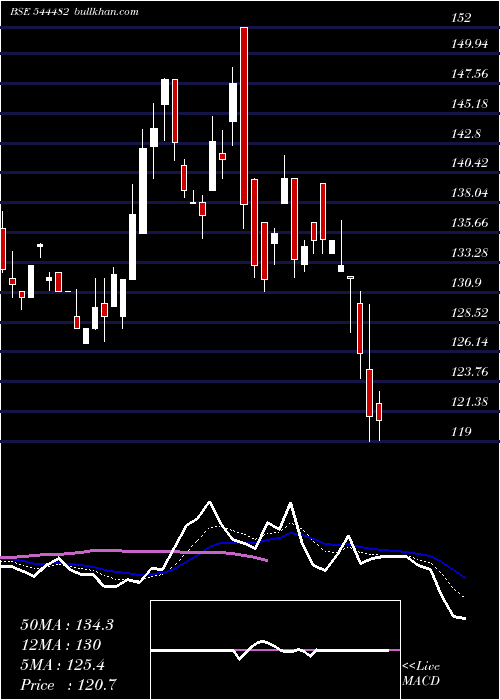Screen dimensions: 500x700
Task: Select the 149.94 price axis label
Action: coord(470,44)
